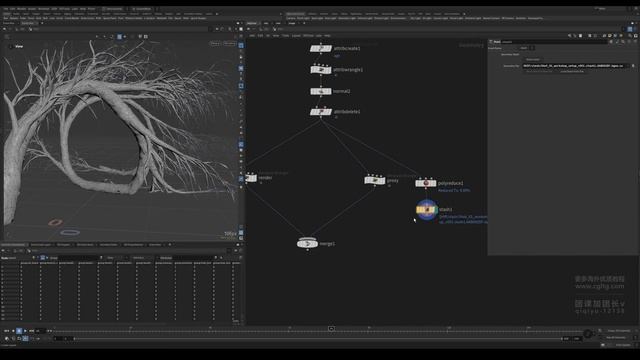640x360 pixels.
Task: Add a new pane tab in spreadsheet pane
Action: (170, 244)
